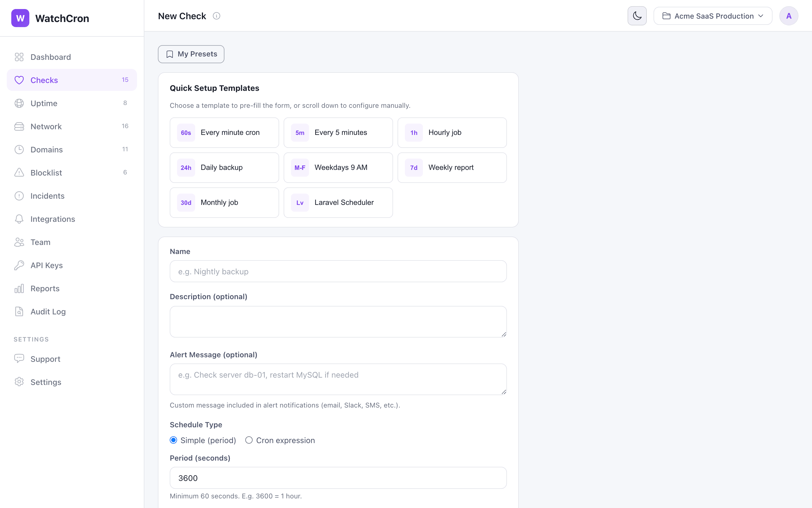
Task: Click the Uptime globe icon
Action: 19,103
